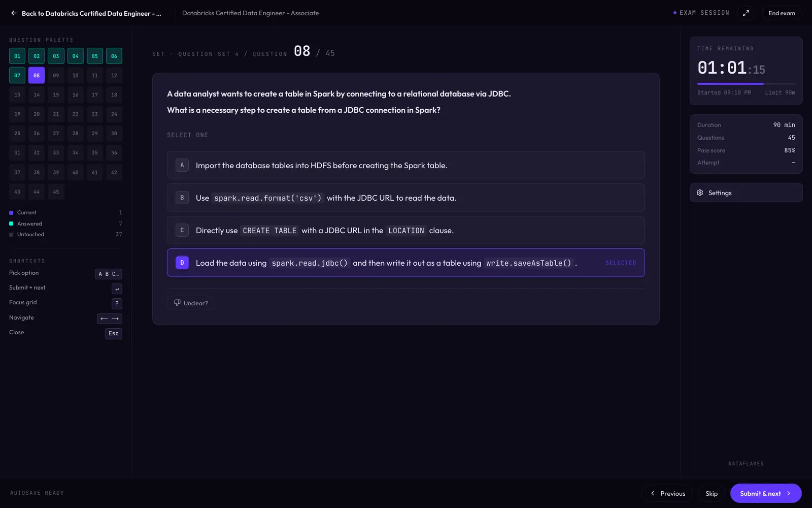This screenshot has height=508, width=812.
Task: Click the Navigate arrow keys icon
Action: 110,319
